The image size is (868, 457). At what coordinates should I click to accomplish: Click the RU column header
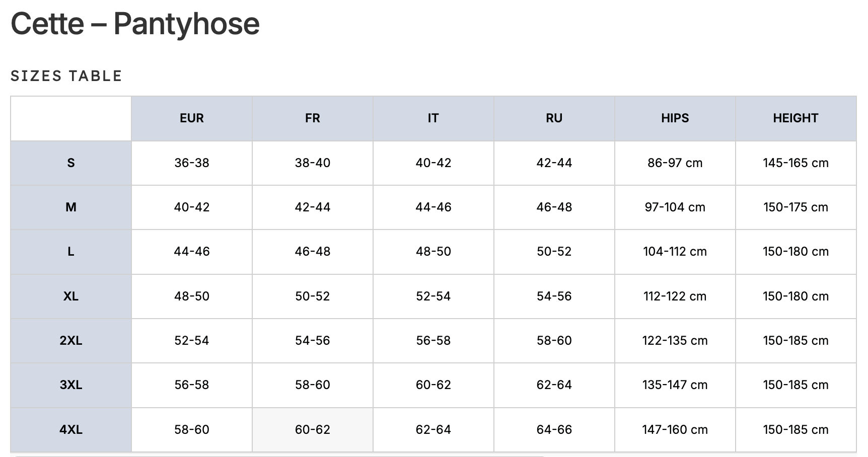pyautogui.click(x=554, y=118)
